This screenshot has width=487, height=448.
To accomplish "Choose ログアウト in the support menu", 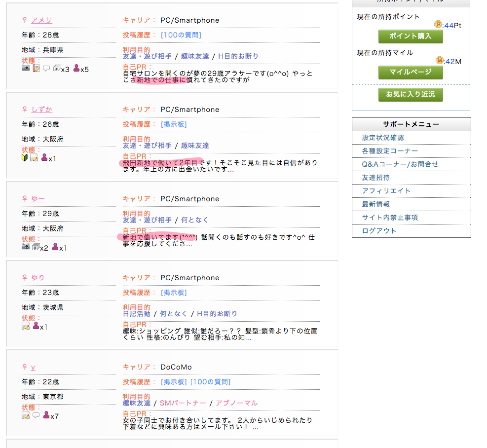I will click(379, 231).
